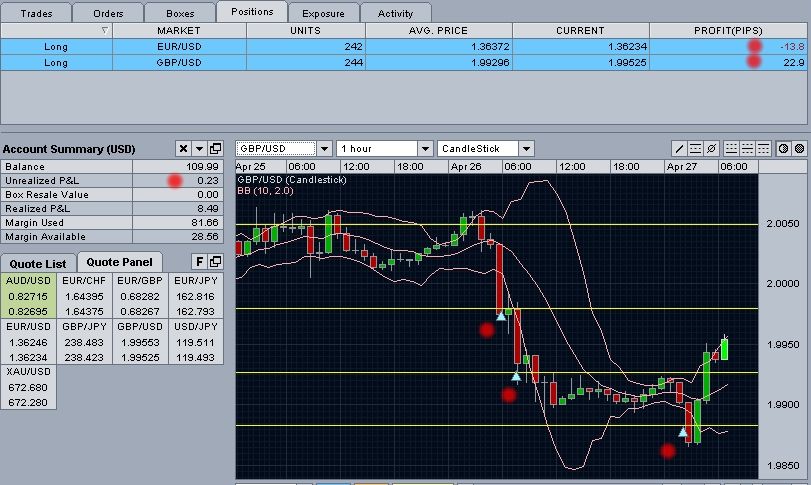Open the CandleStick chart type dropdown
The height and width of the screenshot is (485, 811).
pos(526,149)
